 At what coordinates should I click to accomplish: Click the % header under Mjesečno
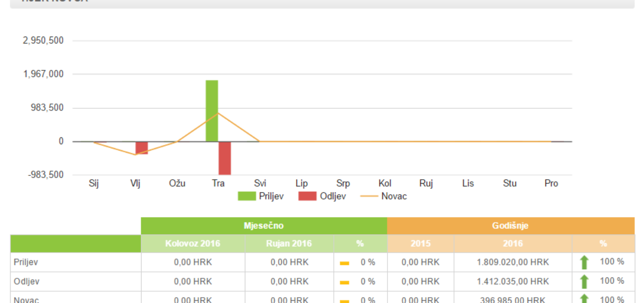point(360,243)
